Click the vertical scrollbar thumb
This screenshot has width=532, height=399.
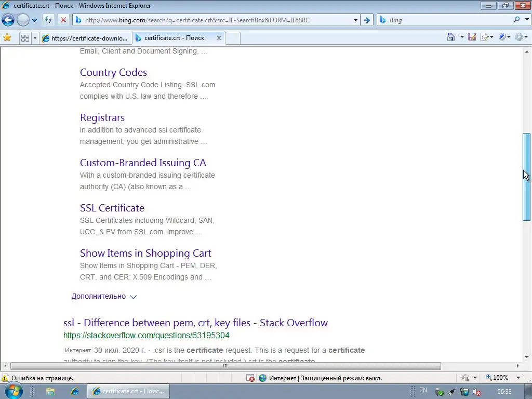[x=527, y=177]
